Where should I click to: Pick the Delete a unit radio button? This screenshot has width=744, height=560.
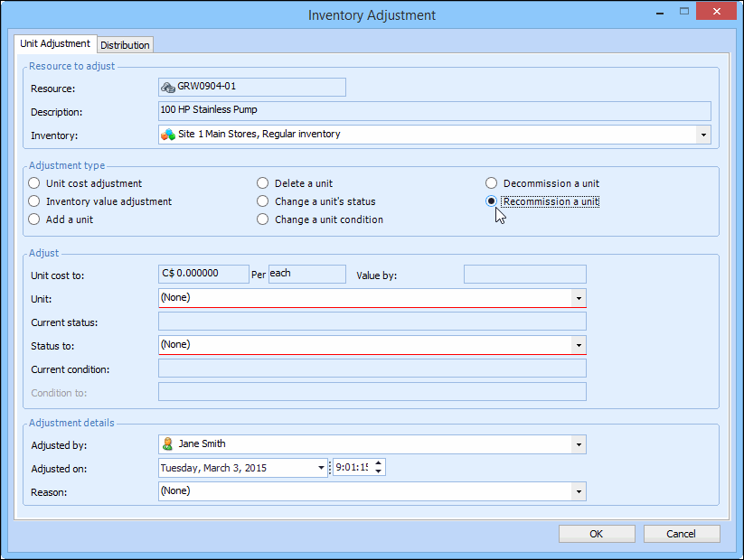263,183
